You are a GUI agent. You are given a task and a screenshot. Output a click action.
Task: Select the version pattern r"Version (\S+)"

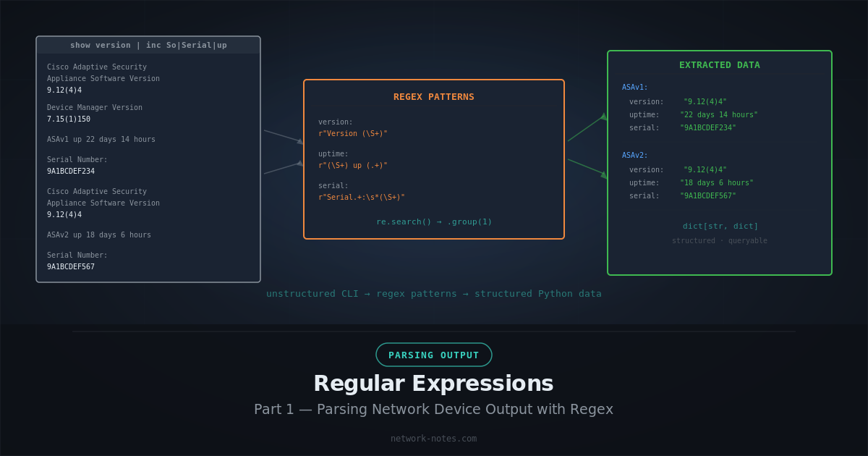[x=354, y=133]
